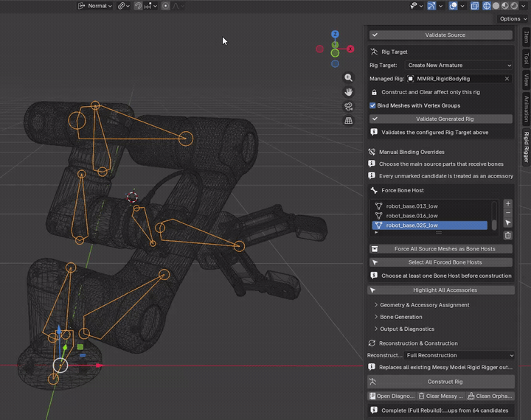Open the overlays options dropdown arrow
The height and width of the screenshot is (420, 531).
tap(462, 6)
